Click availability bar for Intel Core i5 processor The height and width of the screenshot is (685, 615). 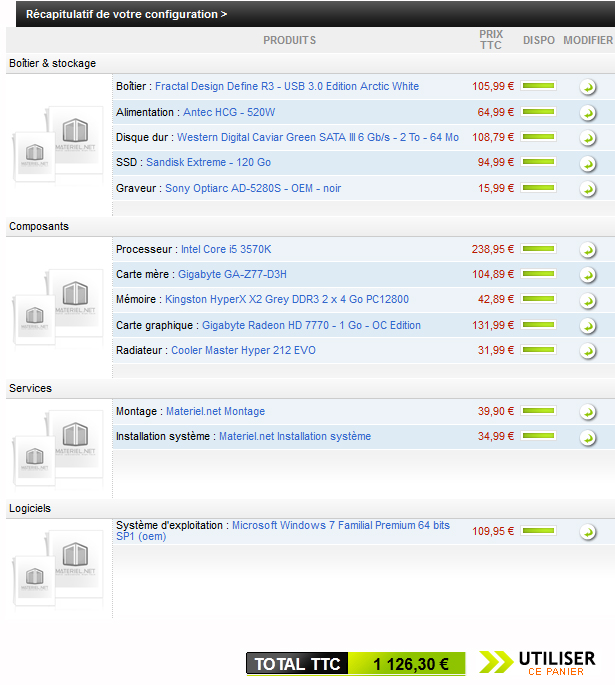pos(539,249)
